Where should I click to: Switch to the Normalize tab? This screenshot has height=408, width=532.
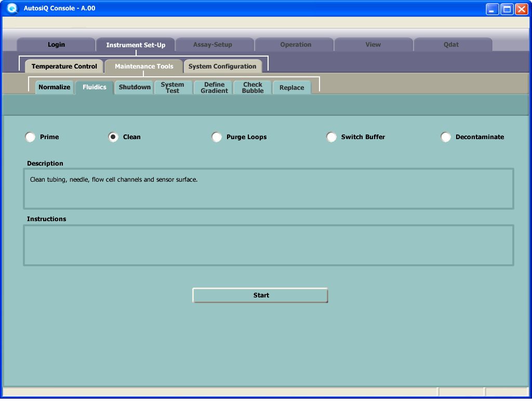tap(54, 87)
